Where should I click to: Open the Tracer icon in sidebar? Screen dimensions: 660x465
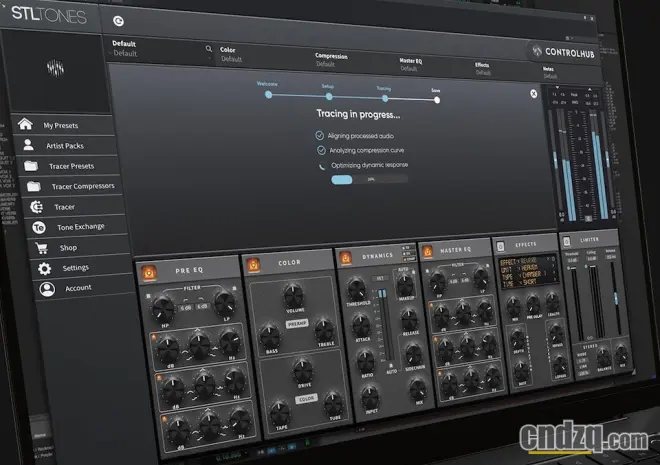tap(36, 207)
